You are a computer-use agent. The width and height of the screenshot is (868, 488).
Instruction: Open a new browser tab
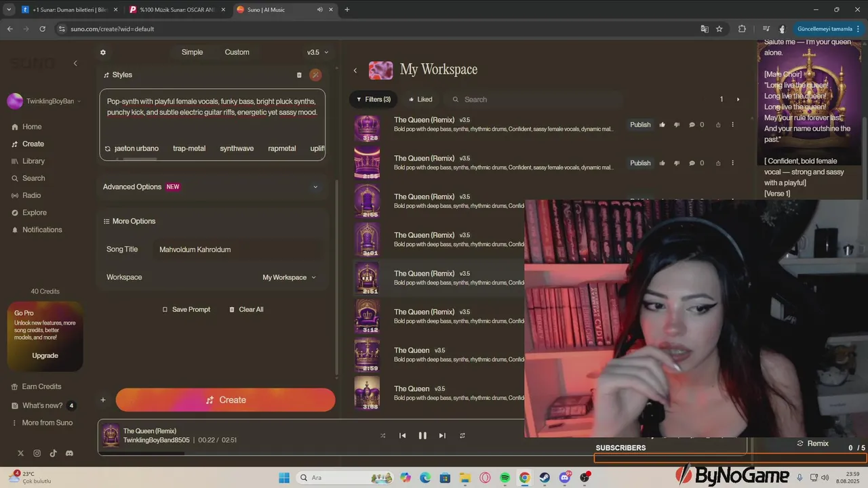tap(347, 9)
